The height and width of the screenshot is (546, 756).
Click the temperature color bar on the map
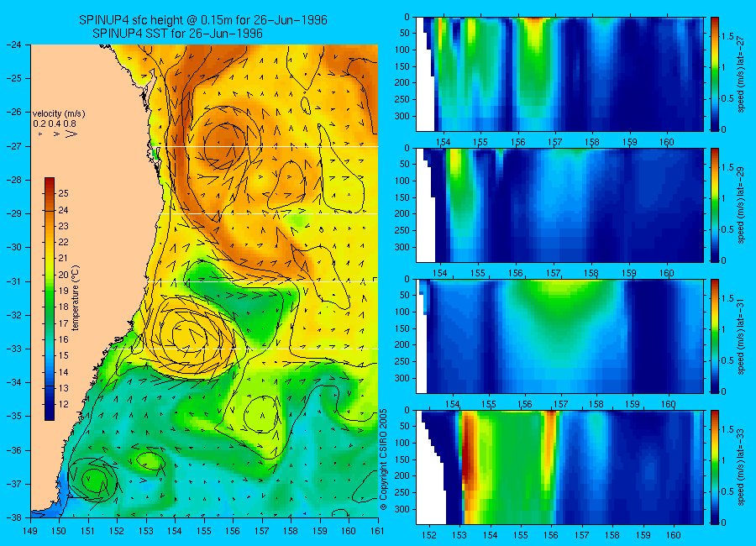[50, 299]
